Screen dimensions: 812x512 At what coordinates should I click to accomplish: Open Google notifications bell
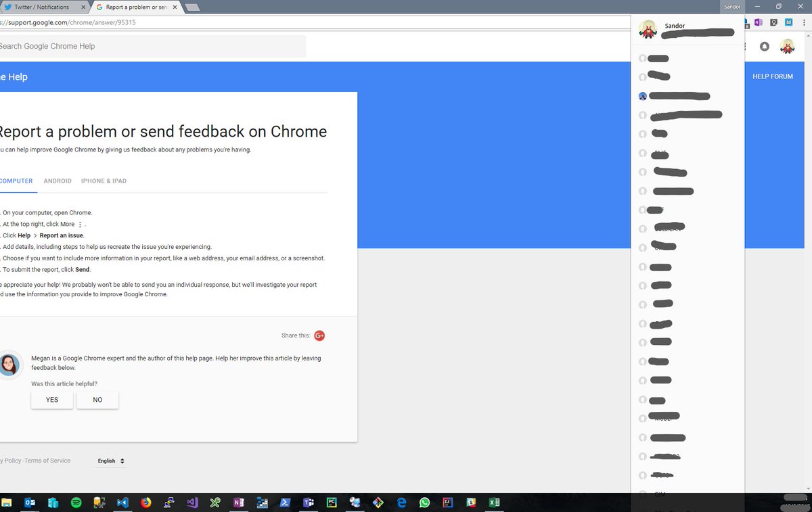tap(765, 46)
